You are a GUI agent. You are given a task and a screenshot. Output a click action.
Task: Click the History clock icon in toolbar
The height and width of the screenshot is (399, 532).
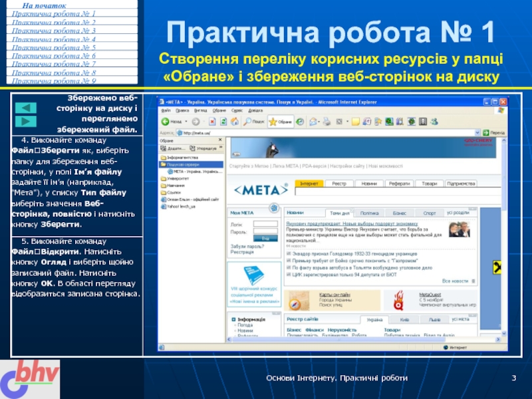coord(300,122)
